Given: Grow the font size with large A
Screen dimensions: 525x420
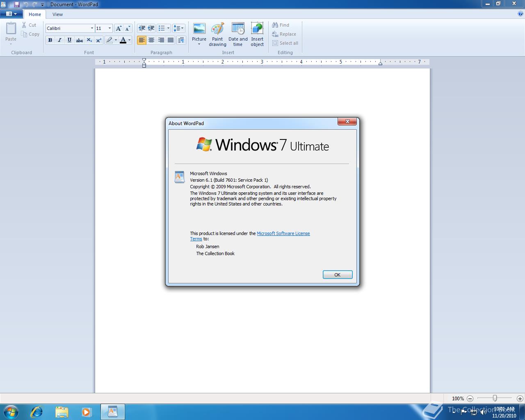Looking at the screenshot, I should (x=119, y=28).
